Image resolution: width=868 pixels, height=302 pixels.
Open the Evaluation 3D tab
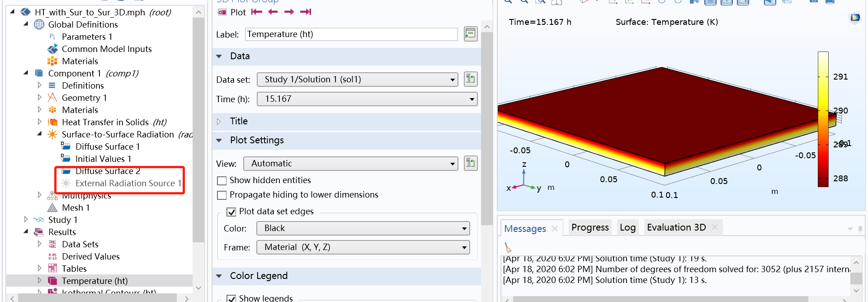tap(676, 227)
